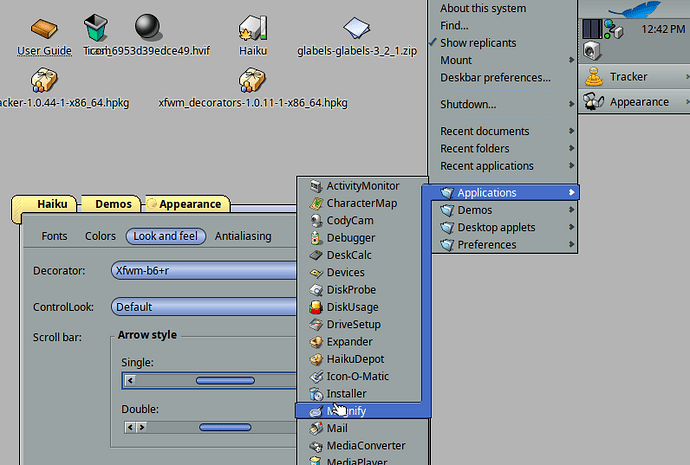690x465 pixels.
Task: Click the ActivityMonitor icon in Applications menu
Action: pos(316,186)
